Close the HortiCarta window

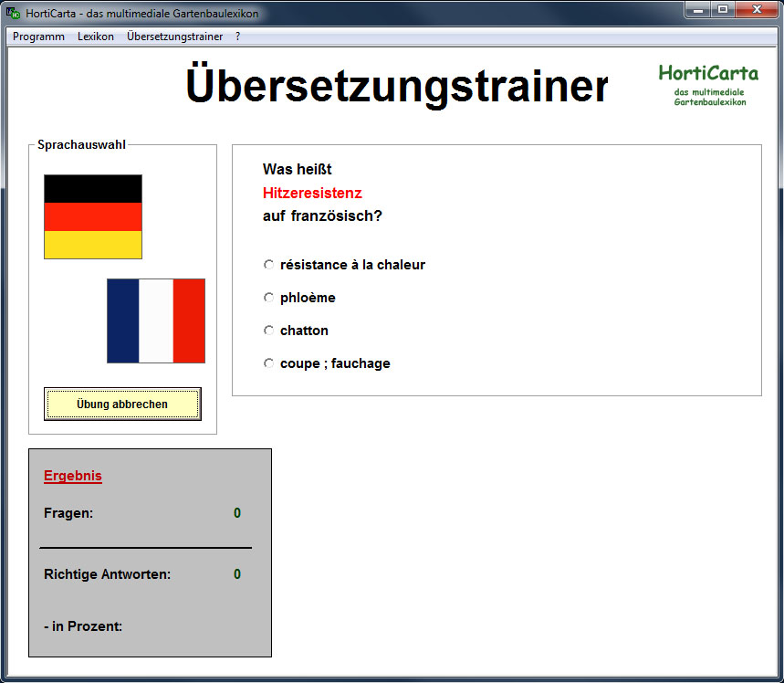pyautogui.click(x=756, y=10)
